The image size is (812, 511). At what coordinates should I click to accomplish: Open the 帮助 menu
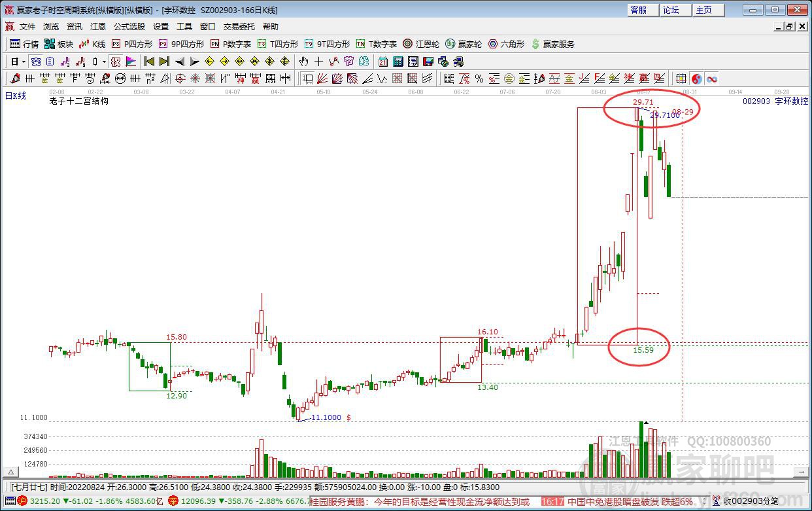pos(271,27)
